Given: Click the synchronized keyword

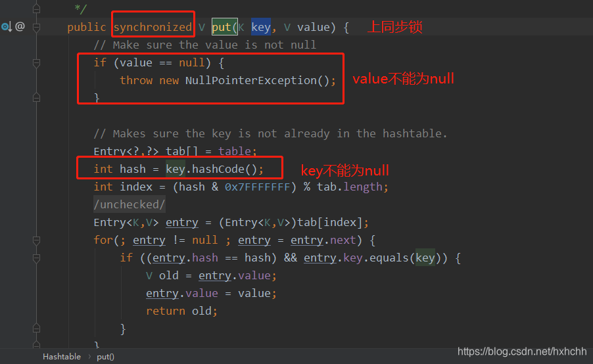Looking at the screenshot, I should coord(153,27).
